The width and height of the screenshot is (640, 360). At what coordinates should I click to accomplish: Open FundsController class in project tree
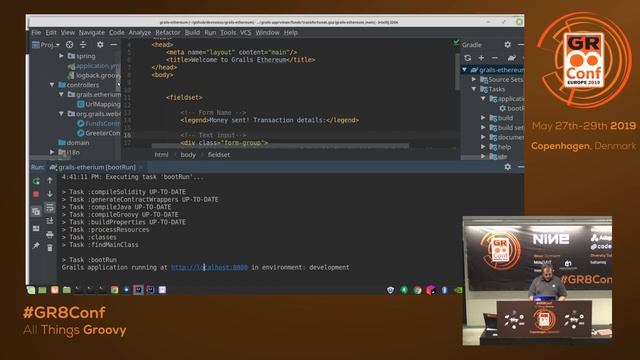click(x=99, y=123)
